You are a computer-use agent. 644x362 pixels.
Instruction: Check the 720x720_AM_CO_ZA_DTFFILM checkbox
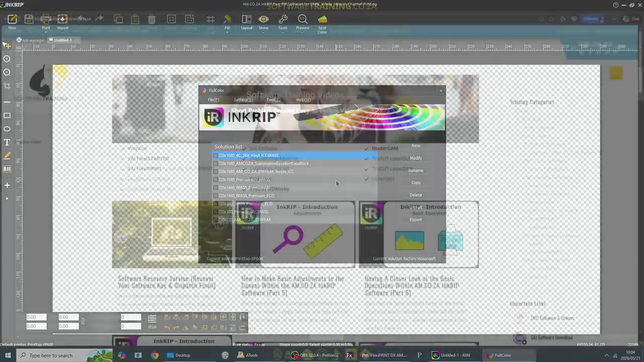tap(216, 220)
